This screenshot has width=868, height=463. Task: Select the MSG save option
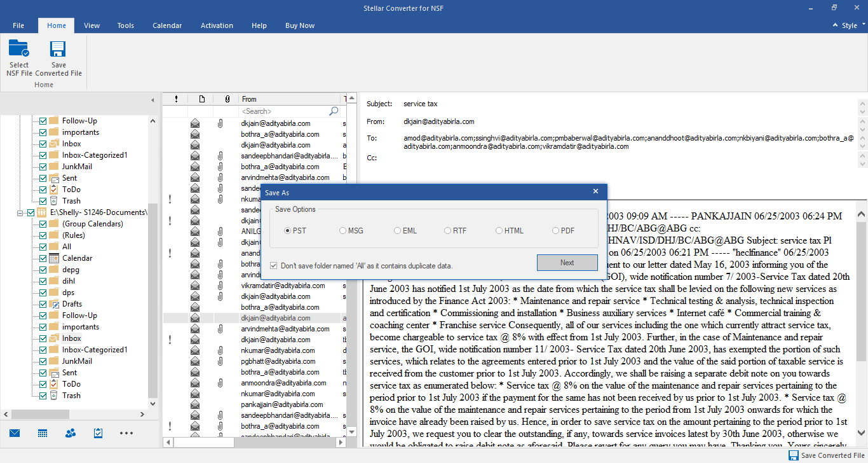(351, 231)
